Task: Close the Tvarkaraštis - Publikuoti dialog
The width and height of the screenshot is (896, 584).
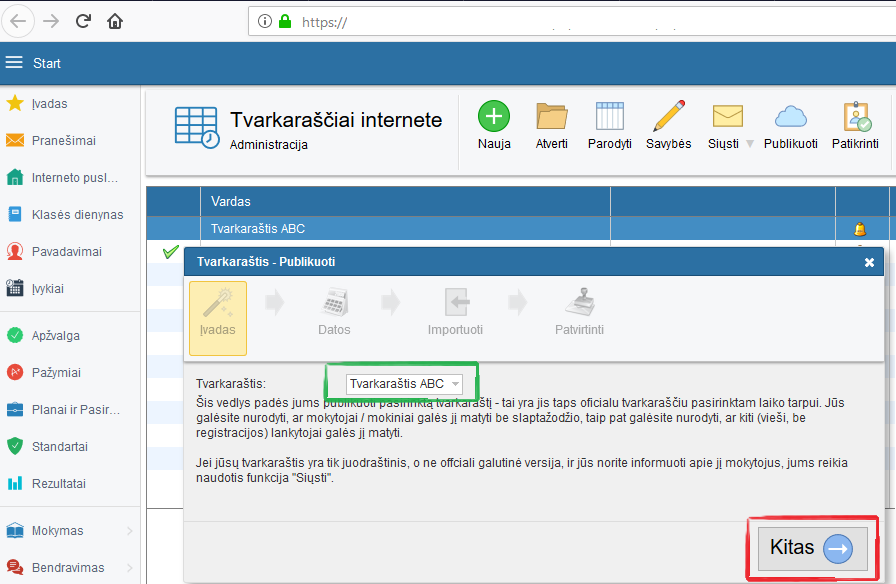Action: pyautogui.click(x=869, y=262)
